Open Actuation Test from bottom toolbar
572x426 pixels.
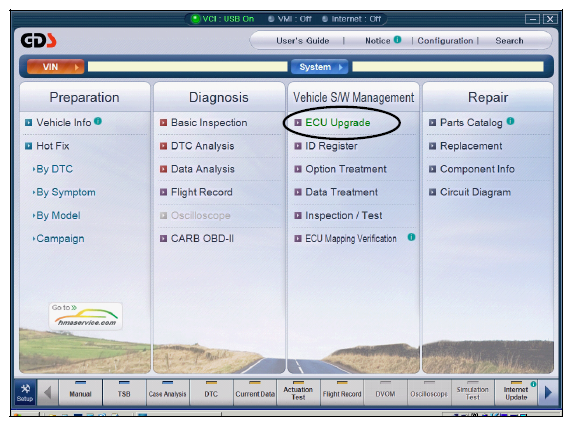(x=298, y=393)
